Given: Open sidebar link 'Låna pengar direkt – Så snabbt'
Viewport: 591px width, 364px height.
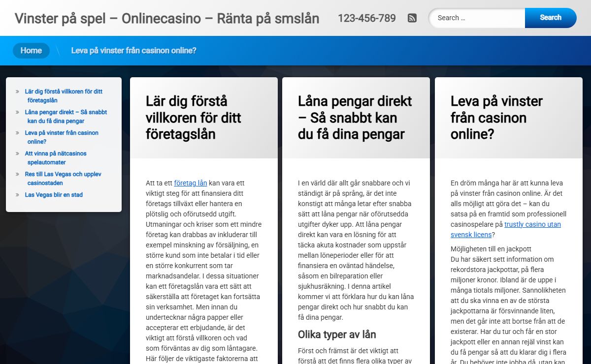Looking at the screenshot, I should (x=66, y=117).
